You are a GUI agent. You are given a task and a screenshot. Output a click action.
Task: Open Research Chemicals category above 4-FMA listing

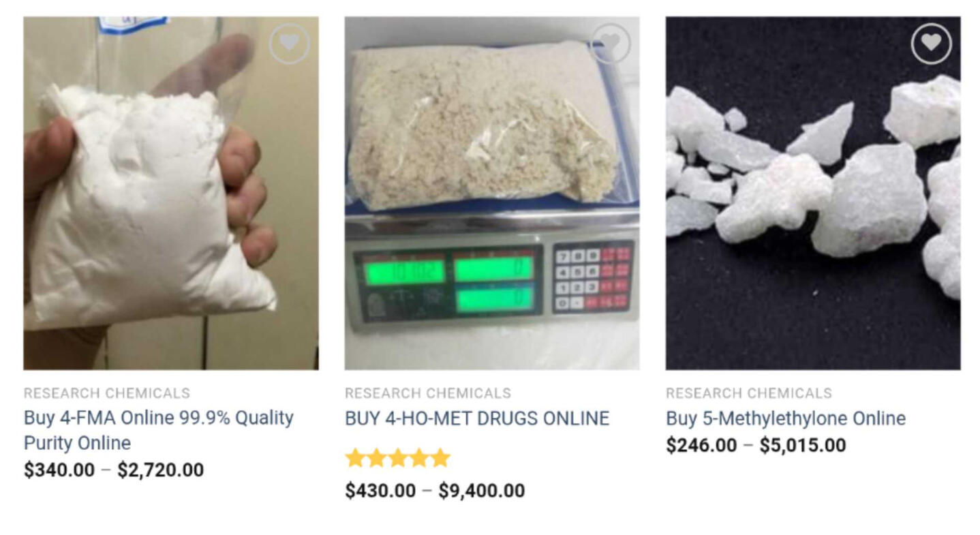[x=107, y=393]
